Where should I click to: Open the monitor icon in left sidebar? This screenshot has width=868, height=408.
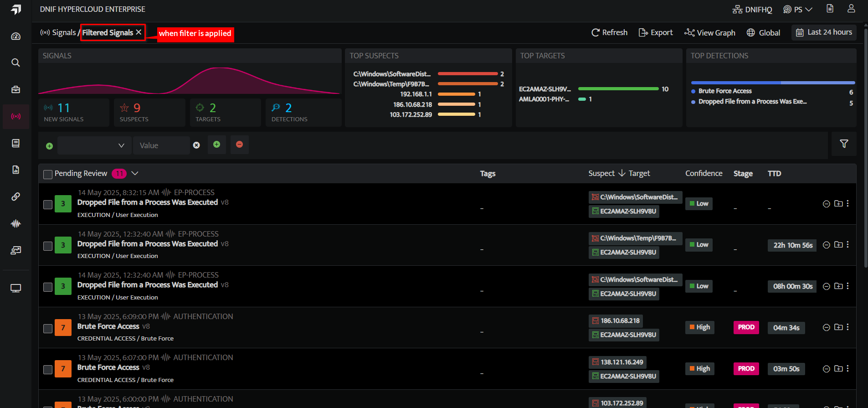[16, 288]
